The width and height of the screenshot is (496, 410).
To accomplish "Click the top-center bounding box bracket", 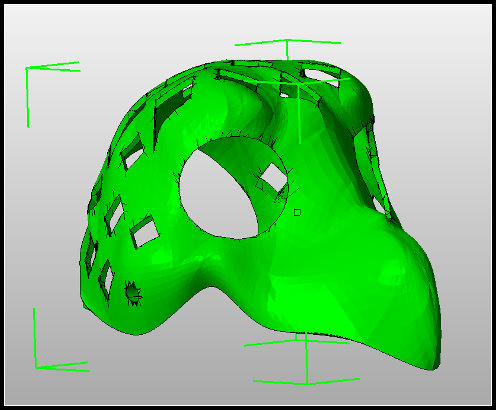I will click(287, 49).
